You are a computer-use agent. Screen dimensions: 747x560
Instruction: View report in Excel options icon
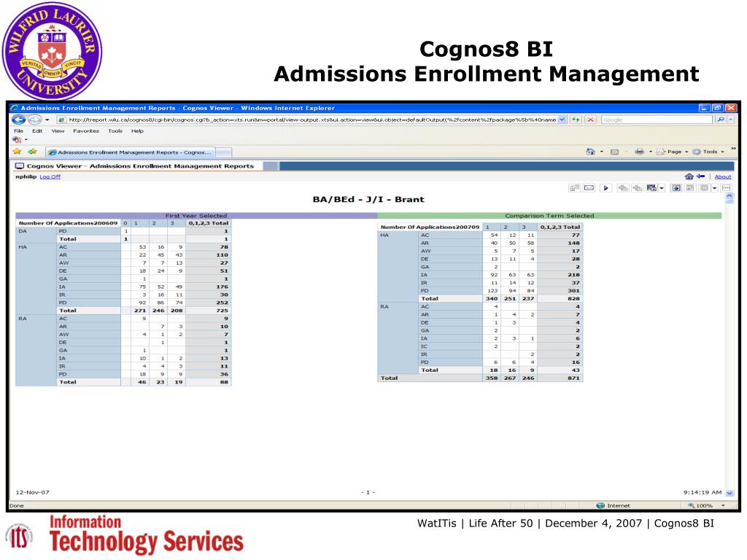(704, 188)
